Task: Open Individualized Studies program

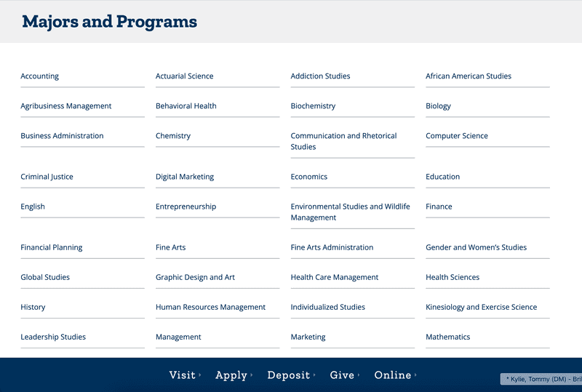Action: point(328,307)
